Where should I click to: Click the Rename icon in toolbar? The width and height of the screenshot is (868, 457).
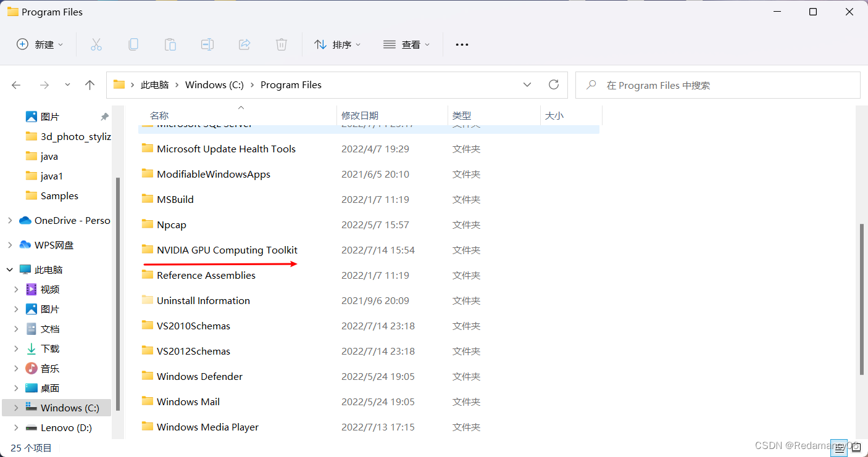(x=207, y=44)
